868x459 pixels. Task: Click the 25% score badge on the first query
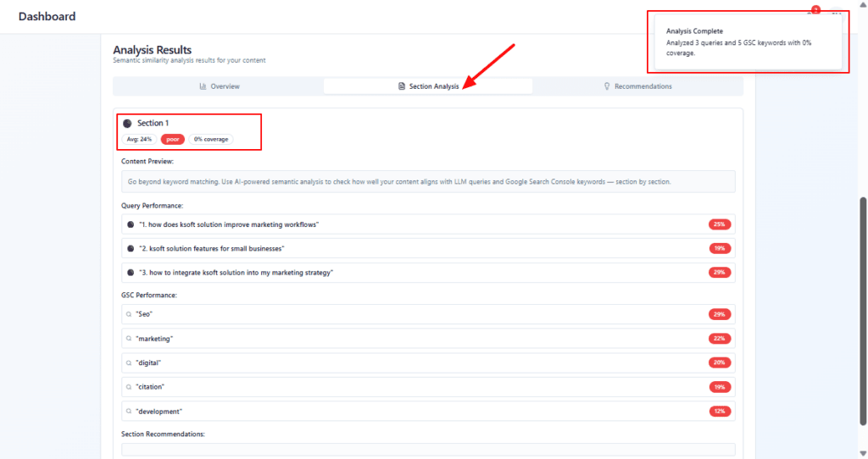(x=720, y=224)
